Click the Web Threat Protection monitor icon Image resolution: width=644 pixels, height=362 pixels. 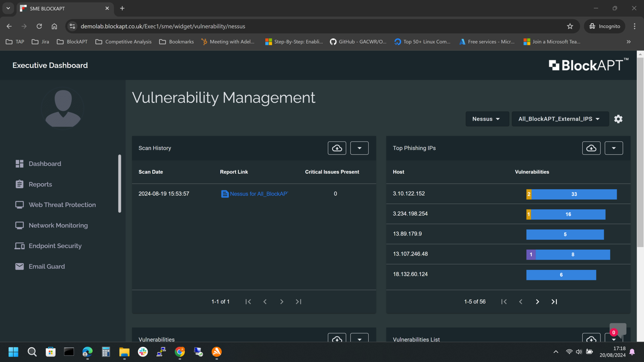[x=19, y=205]
